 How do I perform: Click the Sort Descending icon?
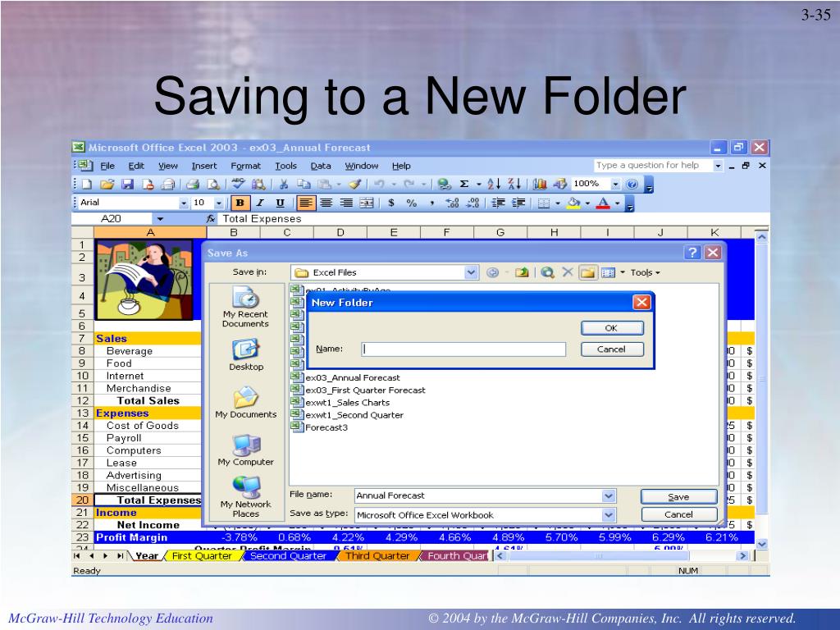tap(514, 185)
